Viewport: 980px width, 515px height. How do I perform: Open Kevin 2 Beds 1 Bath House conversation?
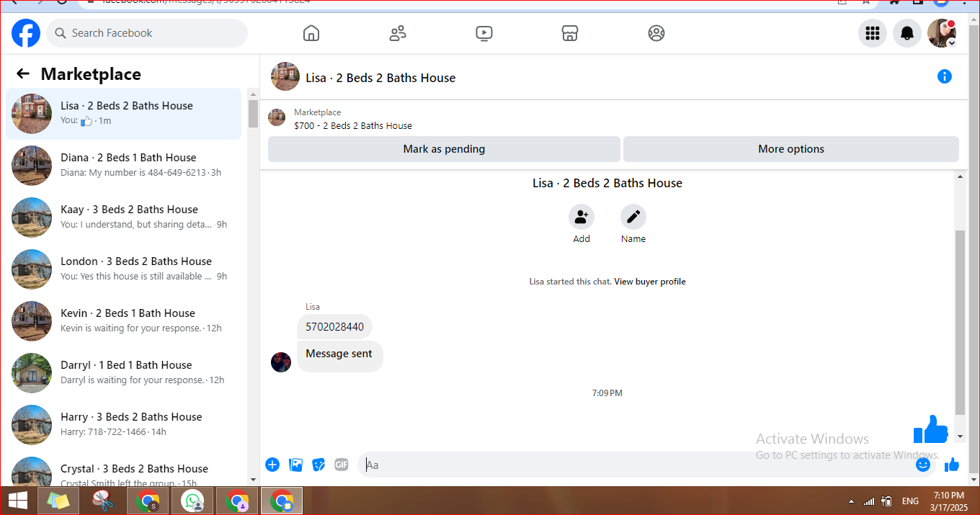click(124, 321)
